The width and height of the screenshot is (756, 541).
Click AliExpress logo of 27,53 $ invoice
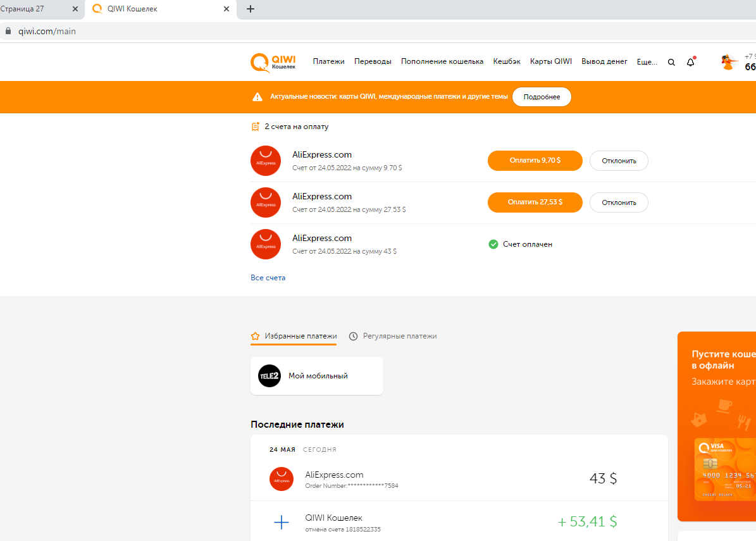coord(266,202)
